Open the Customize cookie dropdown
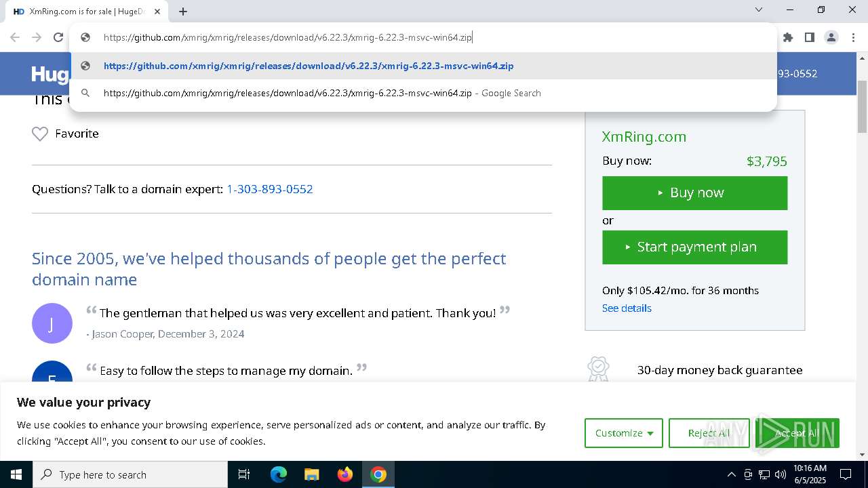 point(624,433)
